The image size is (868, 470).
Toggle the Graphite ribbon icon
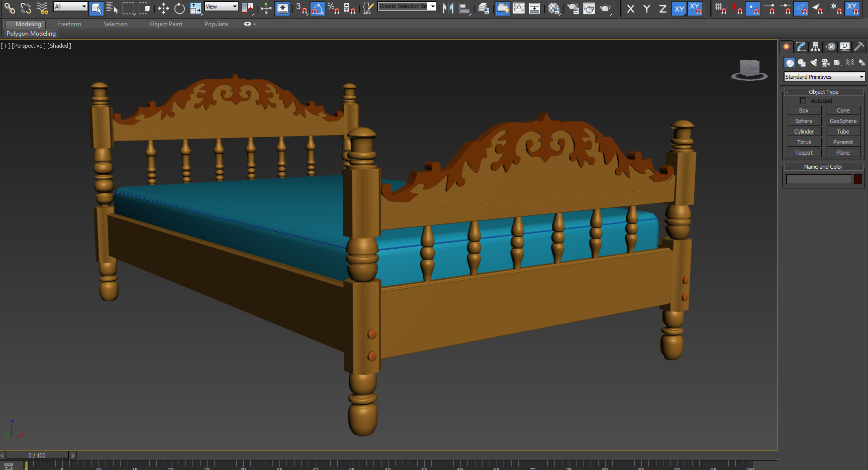point(503,8)
